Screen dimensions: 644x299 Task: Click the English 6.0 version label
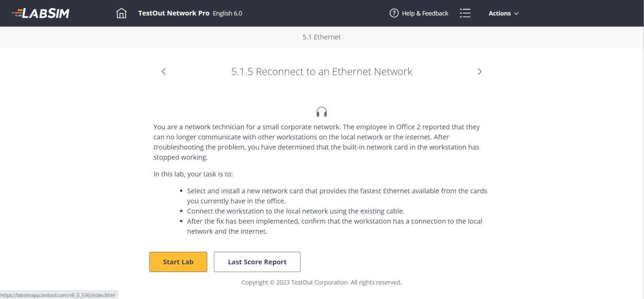tap(228, 13)
